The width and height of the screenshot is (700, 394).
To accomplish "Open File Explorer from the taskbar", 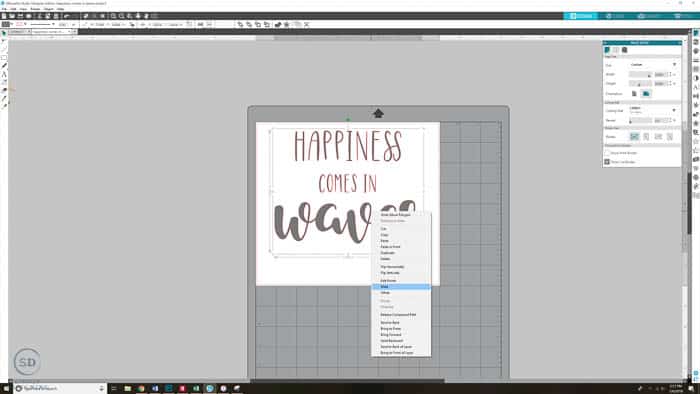I will [128, 389].
